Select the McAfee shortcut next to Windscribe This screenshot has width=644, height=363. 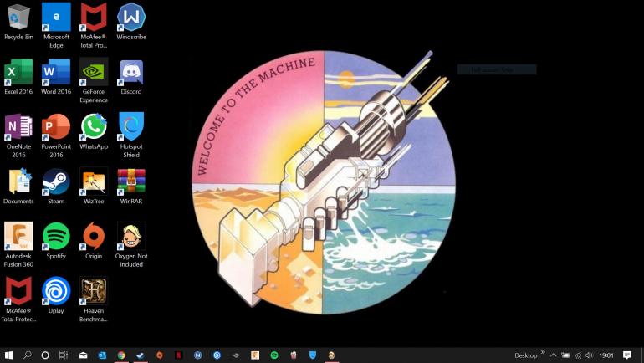pyautogui.click(x=94, y=26)
